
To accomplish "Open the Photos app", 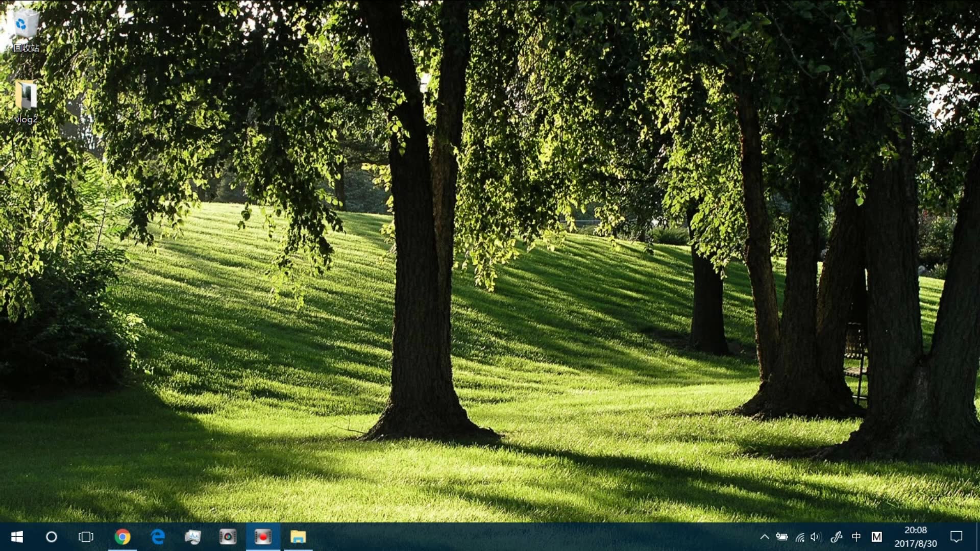I will click(193, 536).
